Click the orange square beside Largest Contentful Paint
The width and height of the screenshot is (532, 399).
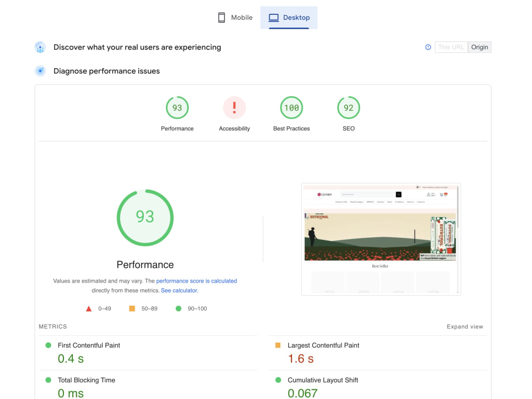coord(277,345)
